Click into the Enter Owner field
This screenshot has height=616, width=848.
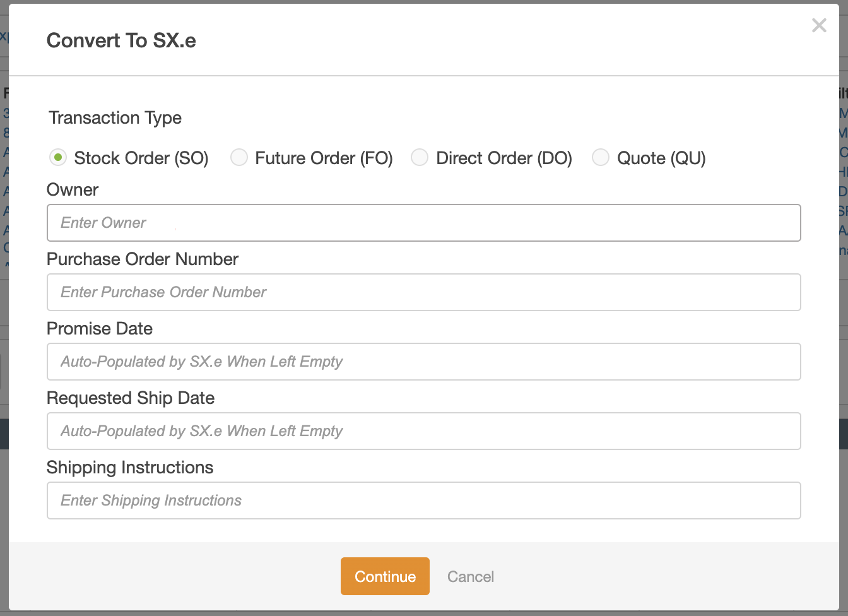click(x=423, y=223)
